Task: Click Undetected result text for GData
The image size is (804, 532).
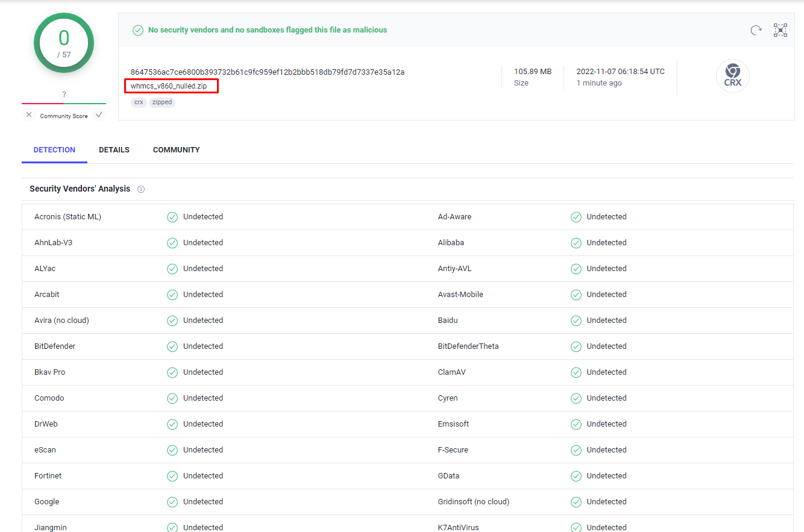Action: [607, 476]
